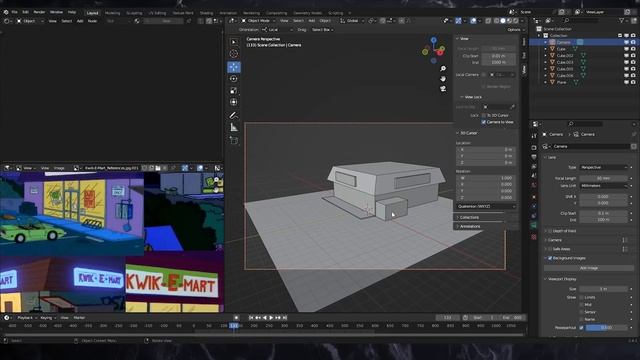Open the Render menu in top bar

coord(39,12)
